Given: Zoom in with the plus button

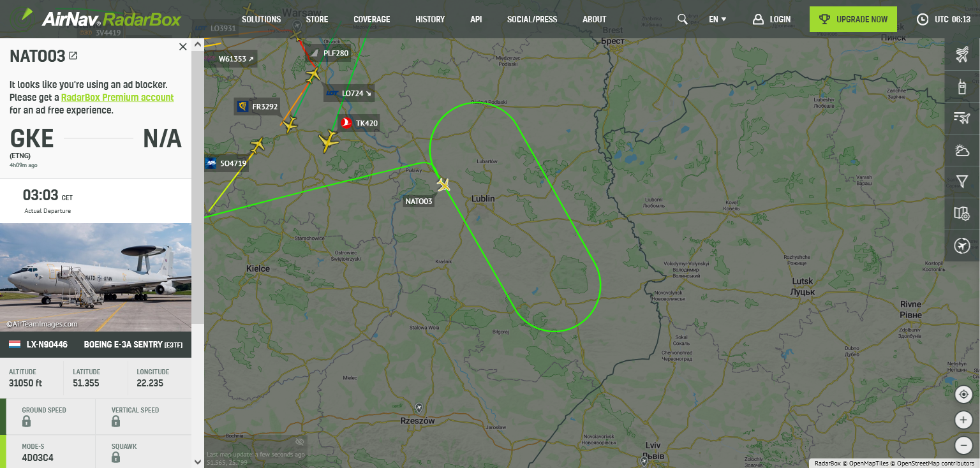Looking at the screenshot, I should 963,420.
